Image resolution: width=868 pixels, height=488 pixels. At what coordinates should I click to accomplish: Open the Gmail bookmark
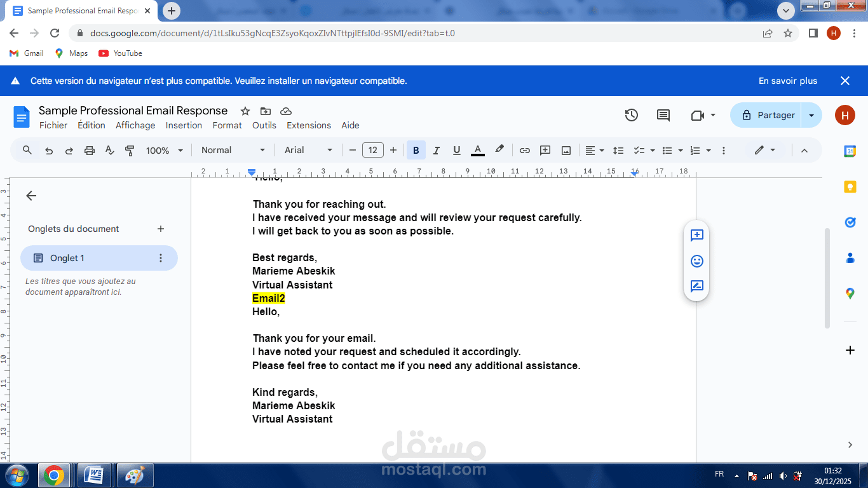click(x=27, y=53)
